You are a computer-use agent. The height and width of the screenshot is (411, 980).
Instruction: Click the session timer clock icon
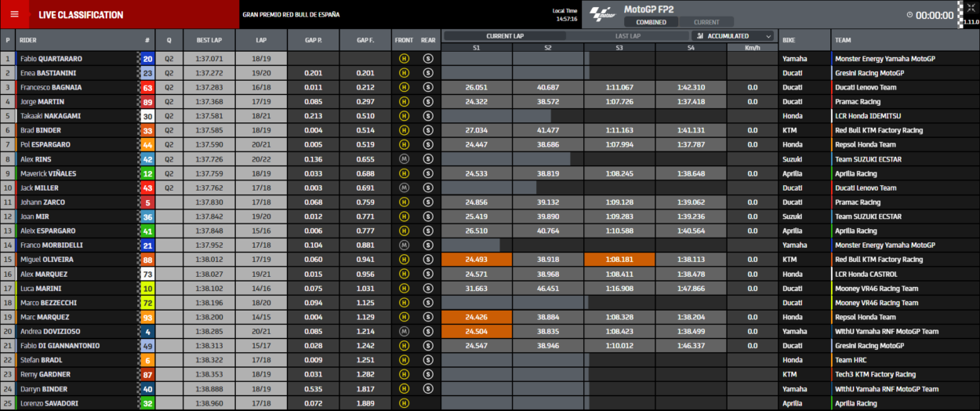(909, 15)
